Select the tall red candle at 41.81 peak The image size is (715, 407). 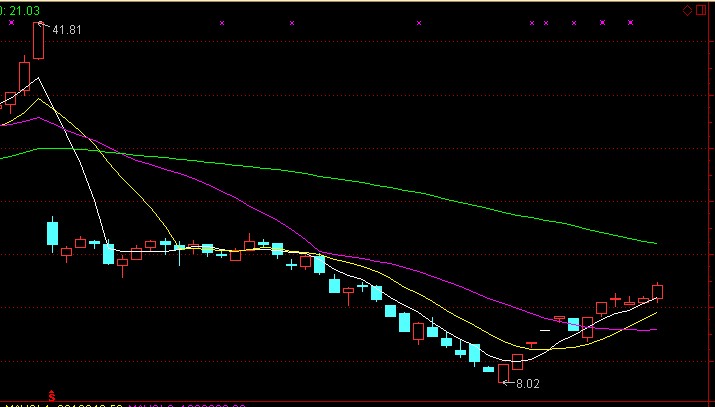(x=39, y=41)
